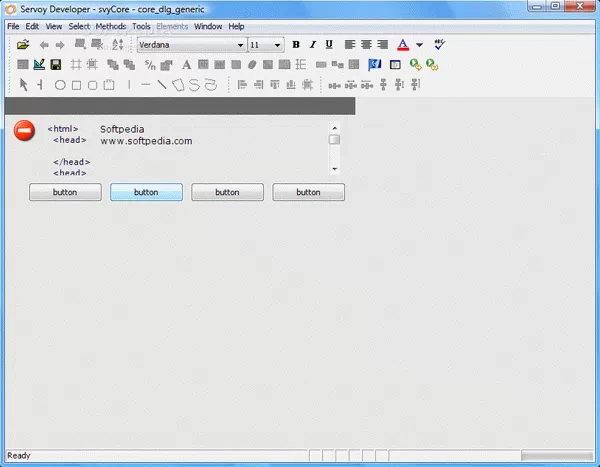Click the design mode pencil icon
This screenshot has width=600, height=467.
pos(39,64)
